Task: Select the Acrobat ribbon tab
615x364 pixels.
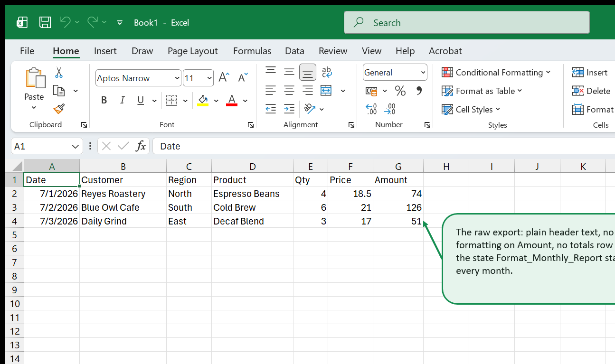Action: [x=445, y=51]
